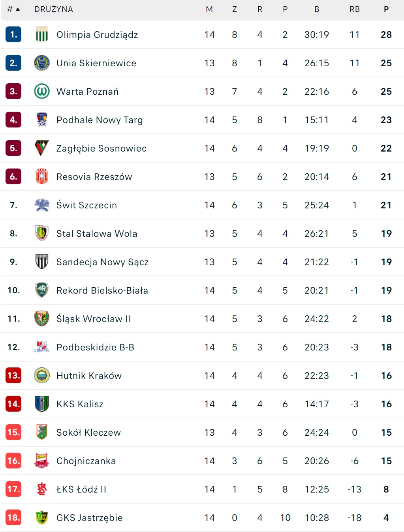
Task: Click the ŁKS Łódź II red logo
Action: (x=41, y=489)
